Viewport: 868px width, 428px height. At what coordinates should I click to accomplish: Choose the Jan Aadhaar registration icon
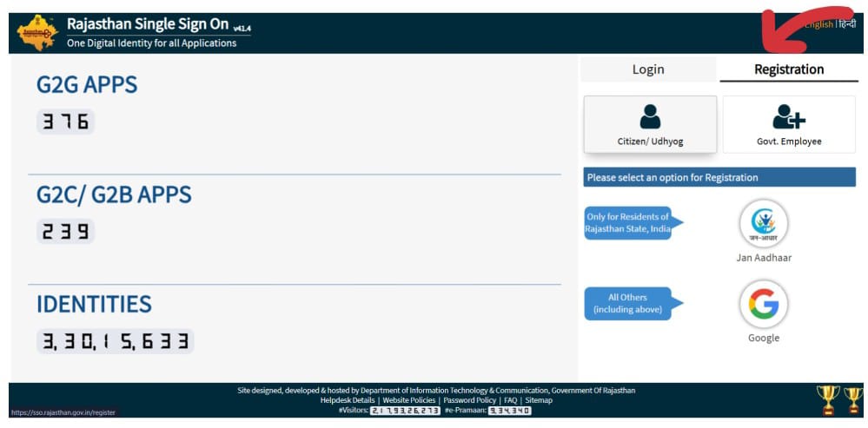click(764, 223)
